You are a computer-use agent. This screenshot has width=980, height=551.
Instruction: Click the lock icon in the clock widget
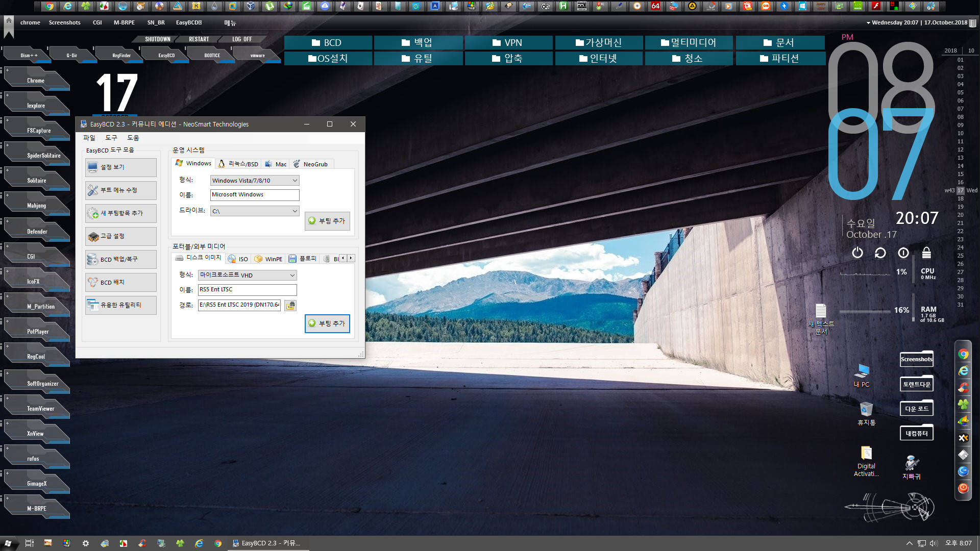pos(926,253)
